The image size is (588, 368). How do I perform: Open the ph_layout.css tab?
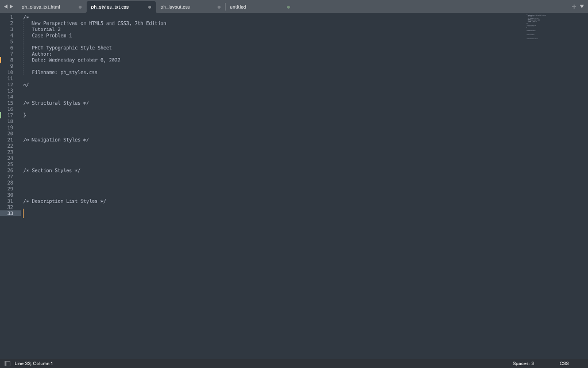tap(175, 7)
